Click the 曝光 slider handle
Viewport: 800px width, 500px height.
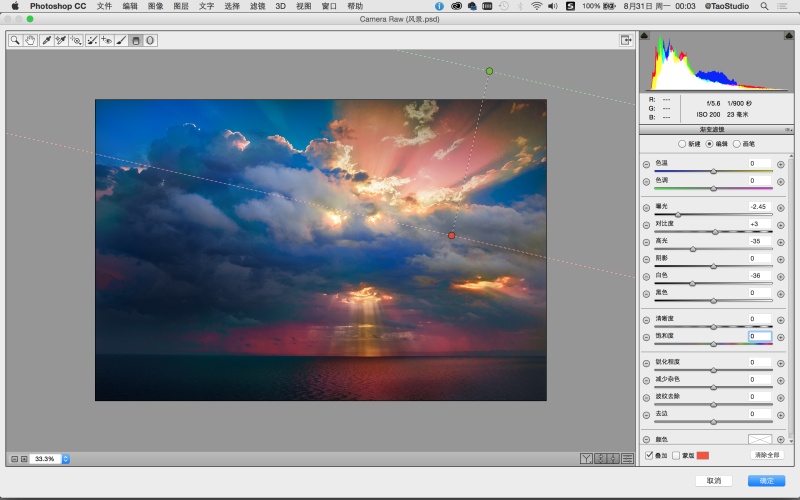(678, 215)
